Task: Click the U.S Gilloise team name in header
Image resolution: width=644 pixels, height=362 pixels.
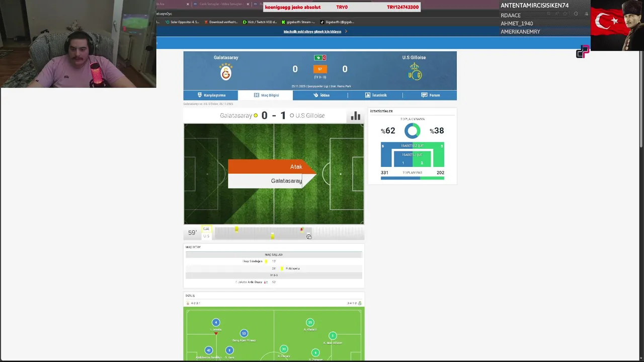Action: [x=414, y=57]
